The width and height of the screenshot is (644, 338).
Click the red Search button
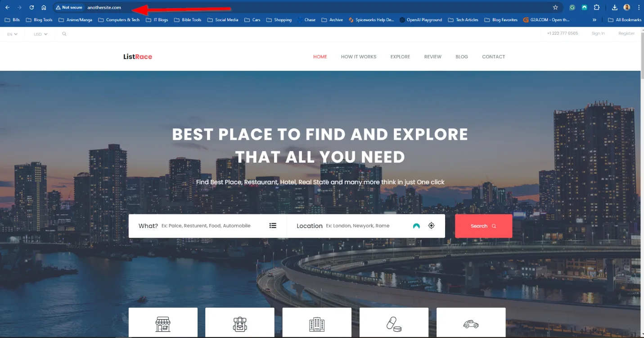point(483,226)
